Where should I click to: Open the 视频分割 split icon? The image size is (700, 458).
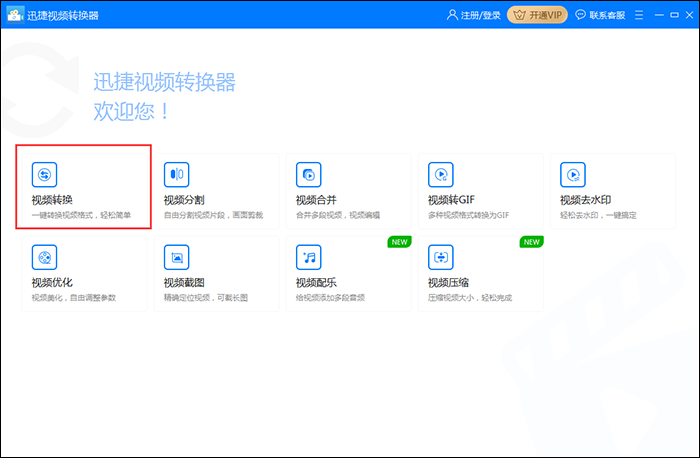coord(176,175)
